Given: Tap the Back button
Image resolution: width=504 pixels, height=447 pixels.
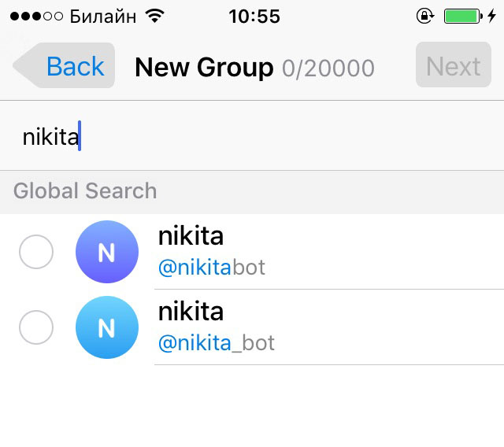Looking at the screenshot, I should pyautogui.click(x=64, y=65).
